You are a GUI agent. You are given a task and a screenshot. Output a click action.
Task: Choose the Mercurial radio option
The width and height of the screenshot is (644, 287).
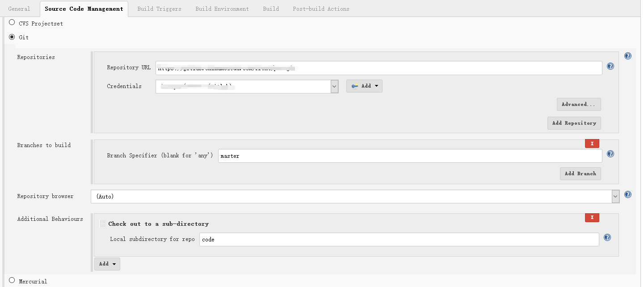(12, 280)
